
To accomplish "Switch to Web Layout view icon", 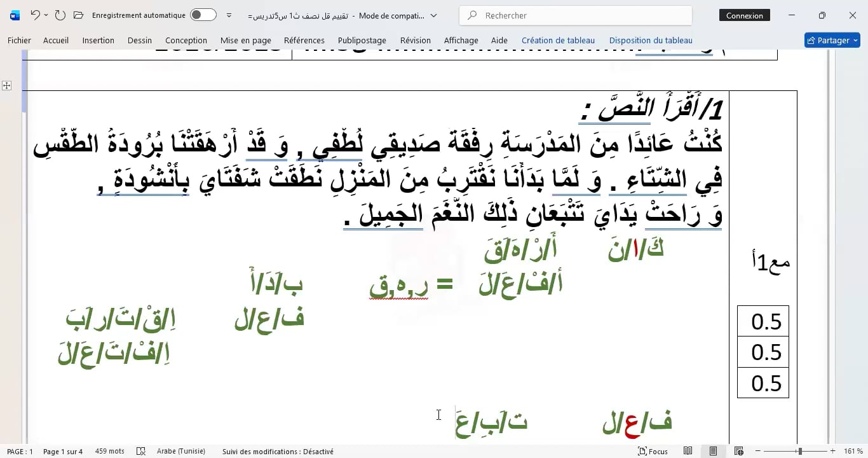I will tap(739, 452).
